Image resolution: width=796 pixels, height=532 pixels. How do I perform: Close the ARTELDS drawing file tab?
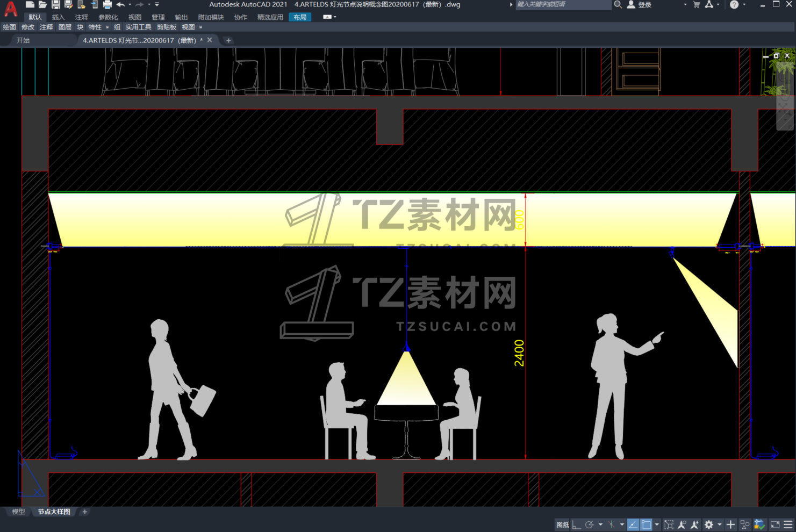210,40
